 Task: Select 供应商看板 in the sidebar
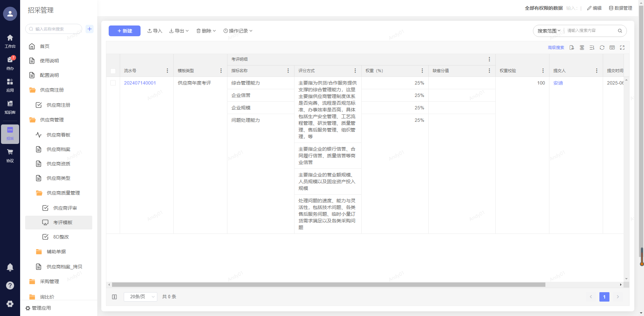point(58,135)
